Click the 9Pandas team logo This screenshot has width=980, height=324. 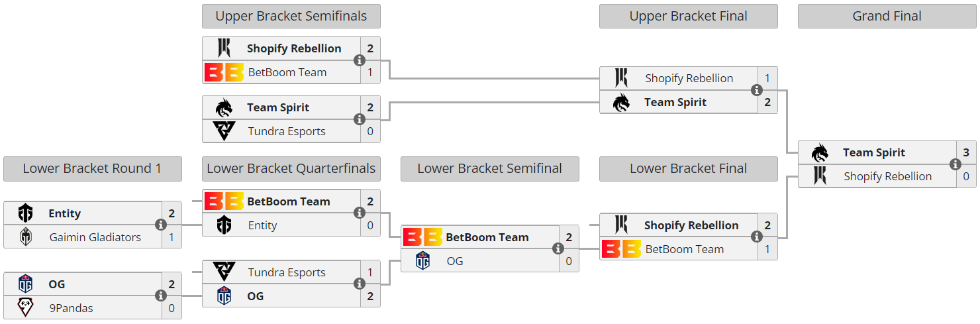(25, 307)
